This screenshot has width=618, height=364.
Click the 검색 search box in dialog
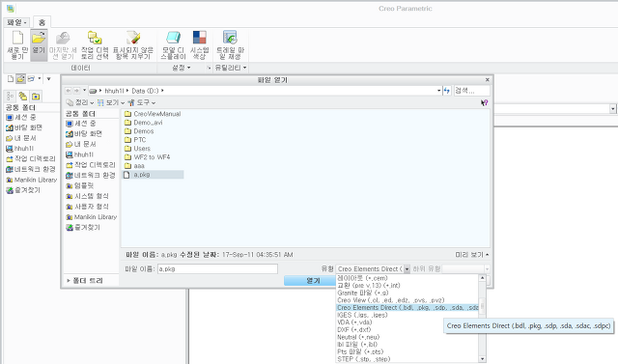point(472,91)
